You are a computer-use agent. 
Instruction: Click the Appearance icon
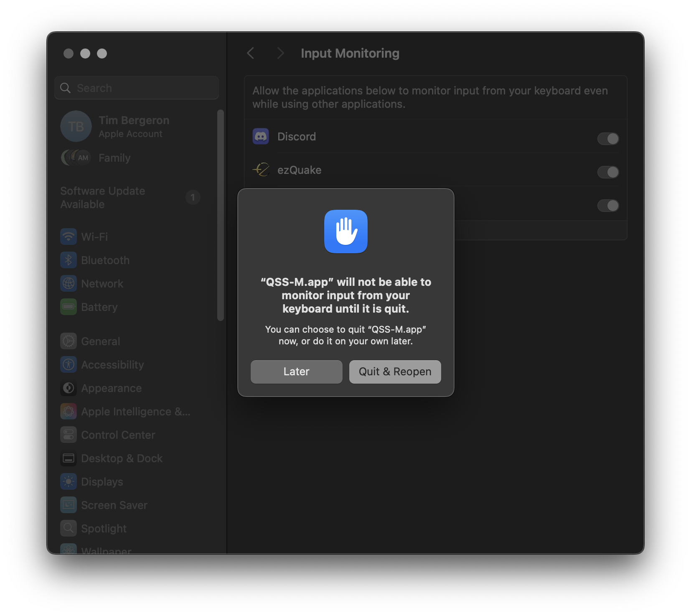[69, 388]
